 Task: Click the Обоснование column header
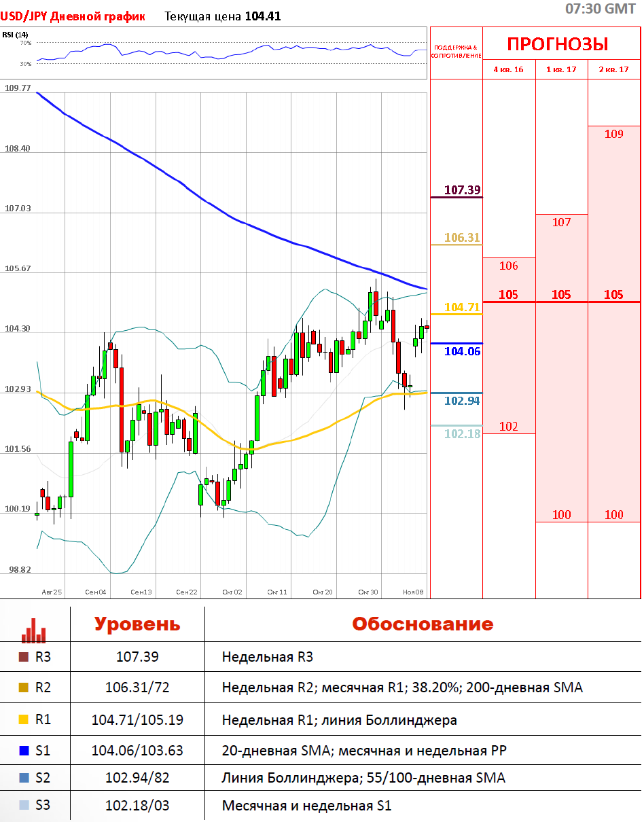422,624
